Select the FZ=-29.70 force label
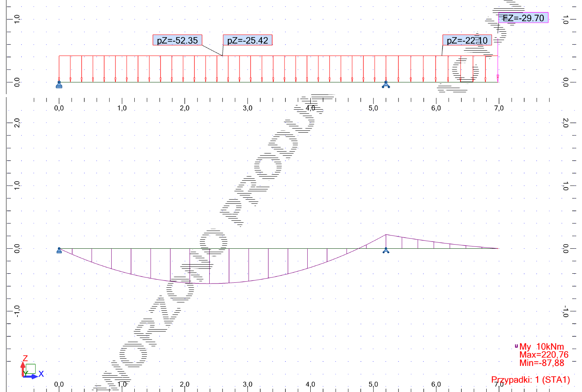 pos(523,18)
